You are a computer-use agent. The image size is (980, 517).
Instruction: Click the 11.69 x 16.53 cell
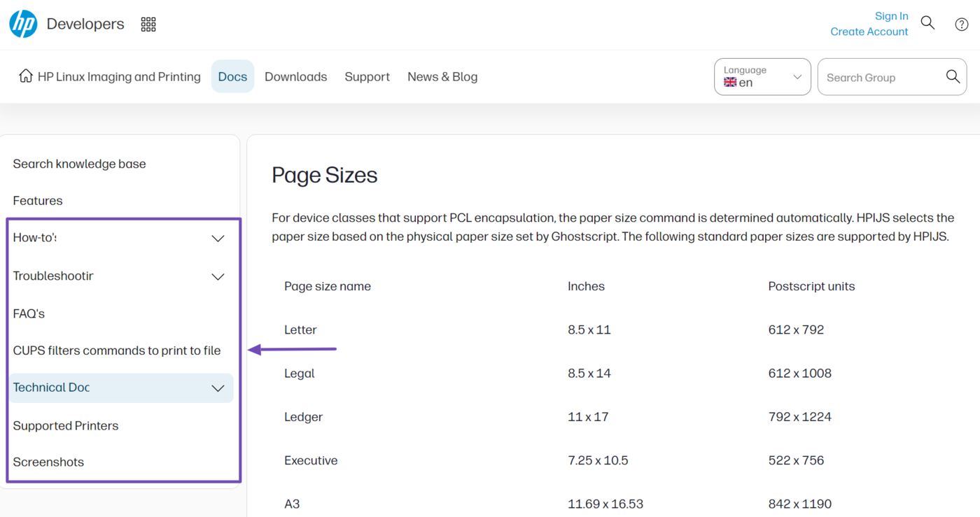[605, 504]
